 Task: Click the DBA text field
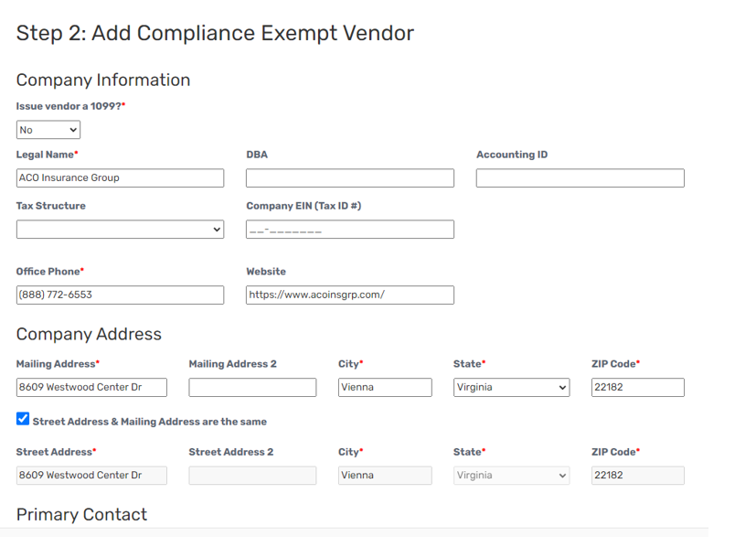[350, 178]
